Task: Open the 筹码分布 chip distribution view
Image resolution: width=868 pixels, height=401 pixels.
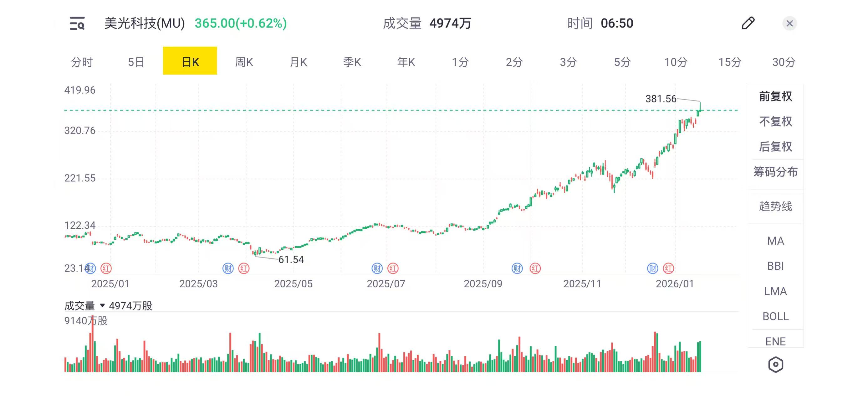Action: [775, 172]
